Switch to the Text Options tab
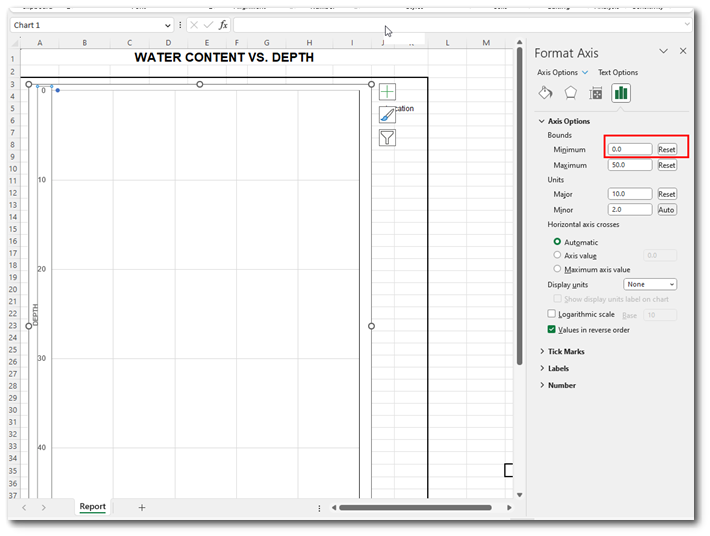The height and width of the screenshot is (536, 710). 617,72
